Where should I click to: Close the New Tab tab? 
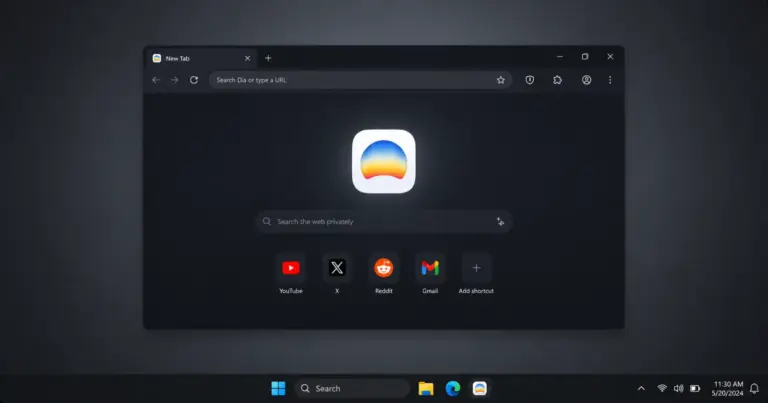(247, 58)
